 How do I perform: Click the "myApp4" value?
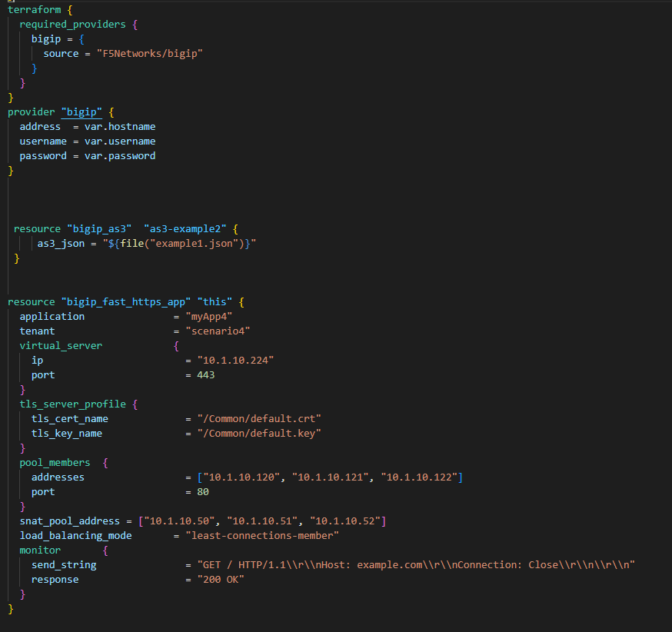click(209, 317)
